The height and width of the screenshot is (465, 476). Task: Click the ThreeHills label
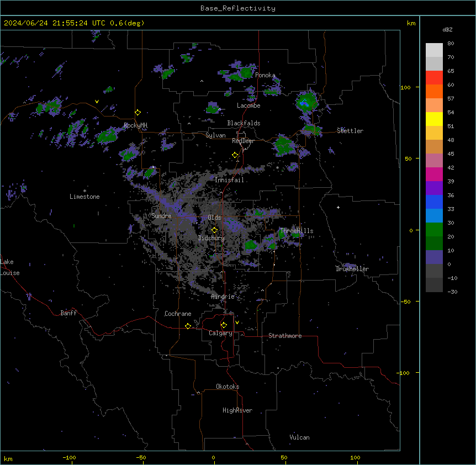tap(297, 231)
